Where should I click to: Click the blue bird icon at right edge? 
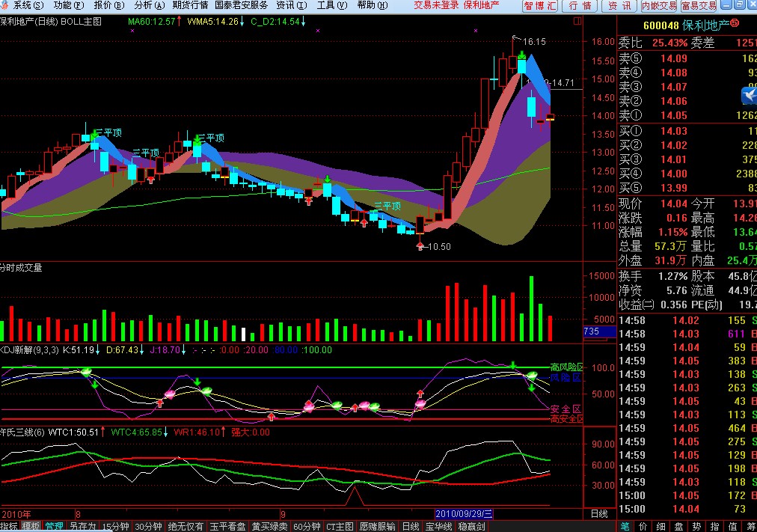tap(750, 96)
